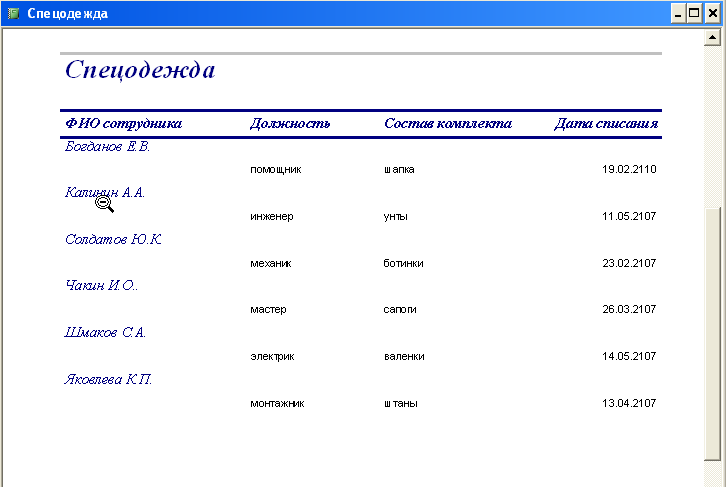Minimize the Спецодежда window
This screenshot has width=726, height=487.
678,13
